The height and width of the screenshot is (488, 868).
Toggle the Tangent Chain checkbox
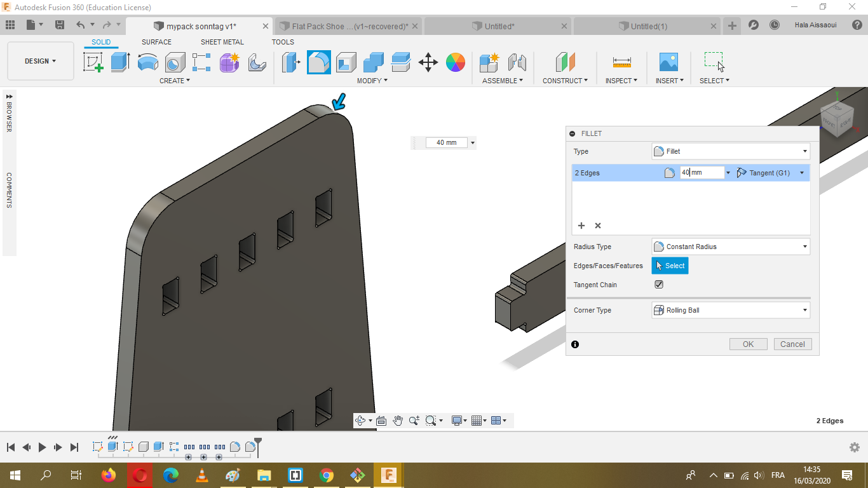[x=659, y=285]
